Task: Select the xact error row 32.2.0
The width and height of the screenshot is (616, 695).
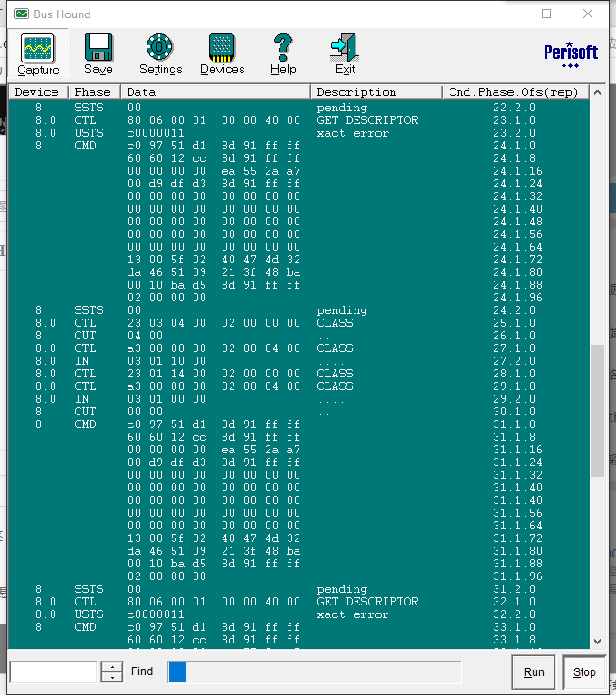Action: pos(299,614)
